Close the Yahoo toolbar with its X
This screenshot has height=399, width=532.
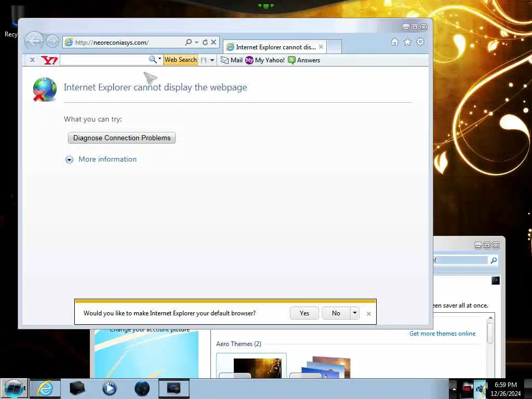[x=32, y=60]
